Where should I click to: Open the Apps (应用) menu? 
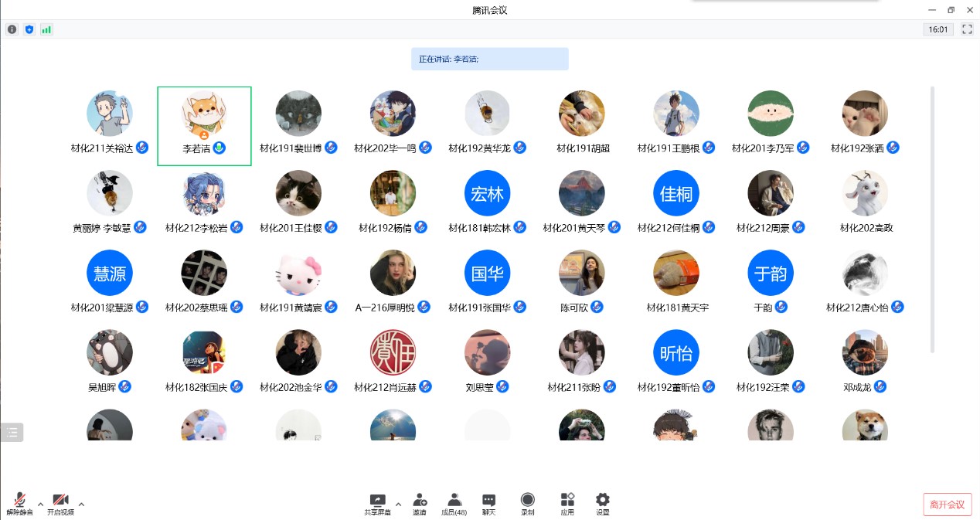click(x=567, y=504)
